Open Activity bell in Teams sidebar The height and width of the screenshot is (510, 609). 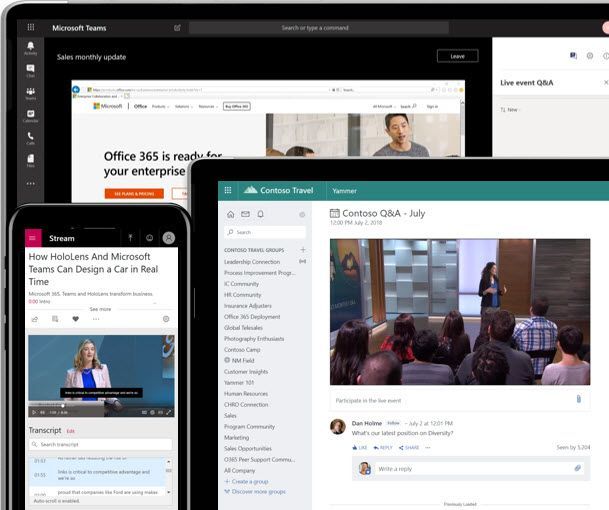31,48
